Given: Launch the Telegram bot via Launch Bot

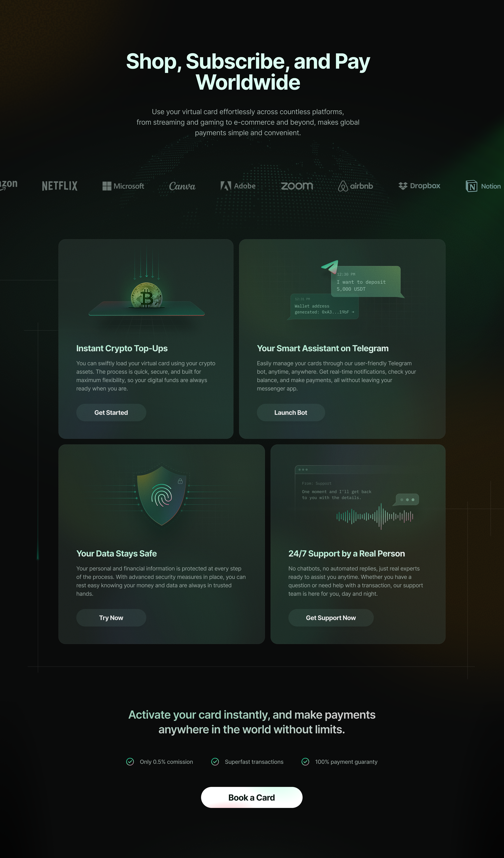Looking at the screenshot, I should coord(291,412).
